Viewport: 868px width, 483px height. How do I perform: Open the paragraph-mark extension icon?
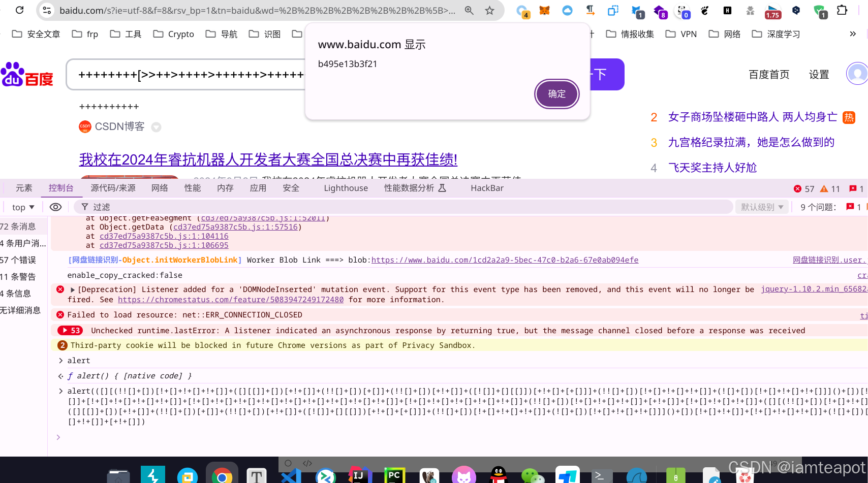(590, 10)
